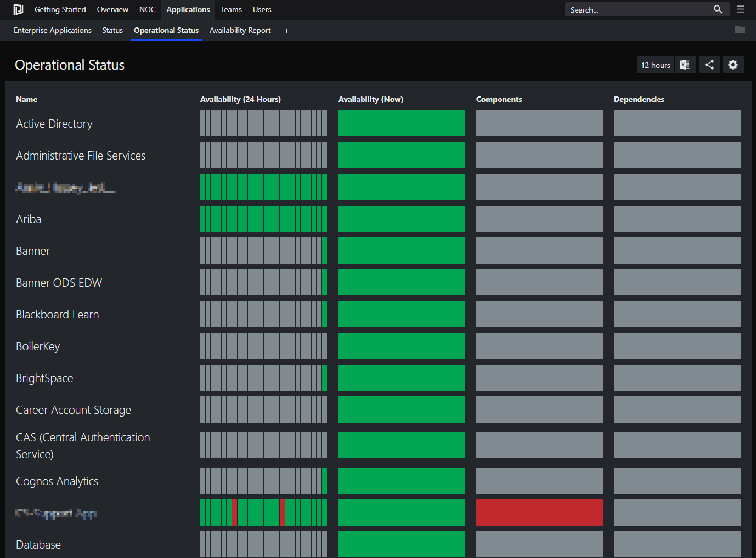Click Blackboard Learn Availability (Now) cell
The width and height of the screenshot is (756, 558).
coord(402,314)
